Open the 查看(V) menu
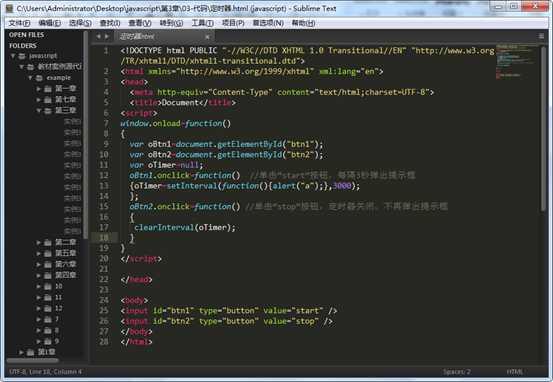553x382 pixels. tap(140, 23)
